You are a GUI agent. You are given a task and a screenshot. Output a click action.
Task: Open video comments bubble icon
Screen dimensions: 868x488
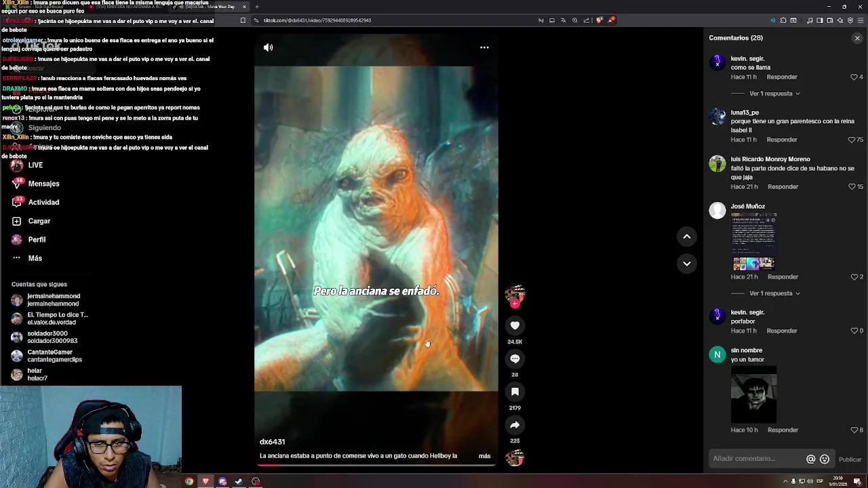(x=515, y=359)
